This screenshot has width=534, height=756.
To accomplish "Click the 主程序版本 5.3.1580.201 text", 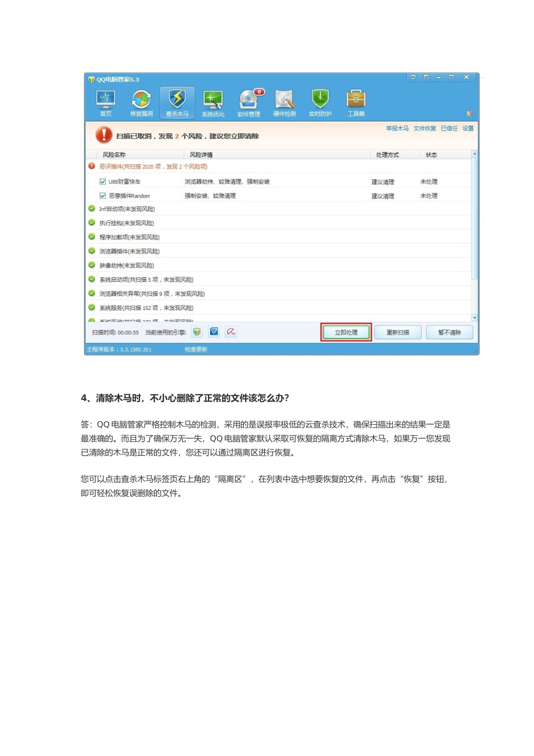I will coord(119,349).
